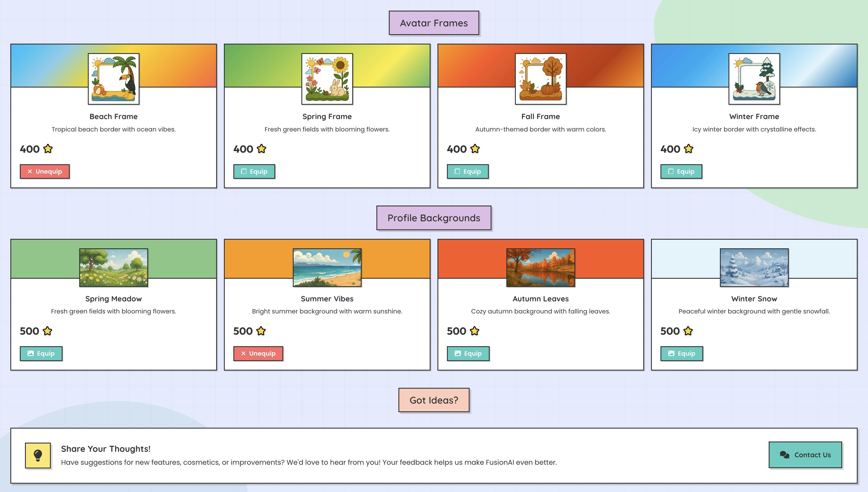Screen dimensions: 868x492
Task: Unequip the Summer Vibes background
Action: point(258,353)
